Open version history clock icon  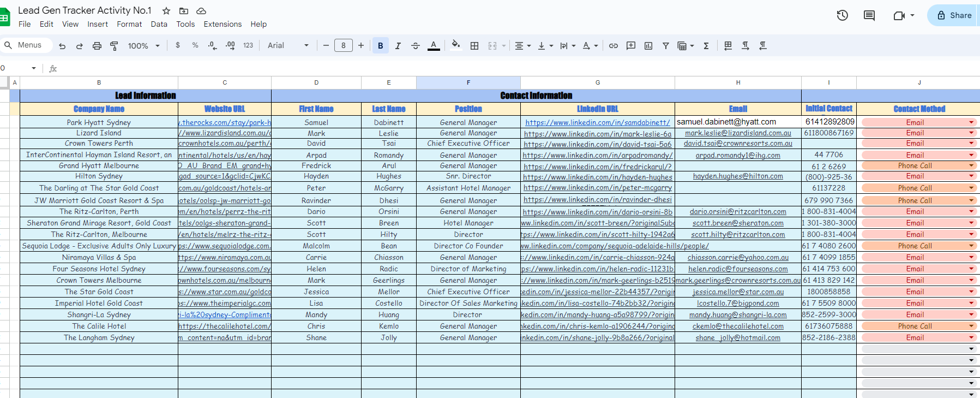843,15
